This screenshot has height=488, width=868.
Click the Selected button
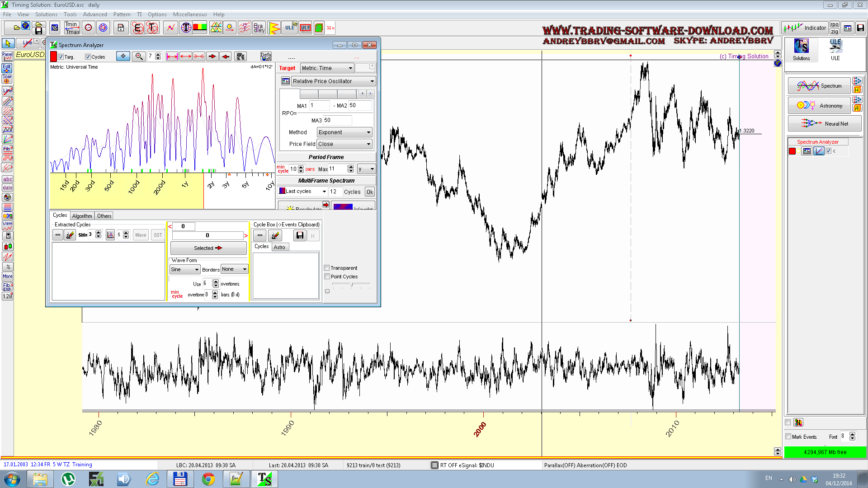point(208,248)
